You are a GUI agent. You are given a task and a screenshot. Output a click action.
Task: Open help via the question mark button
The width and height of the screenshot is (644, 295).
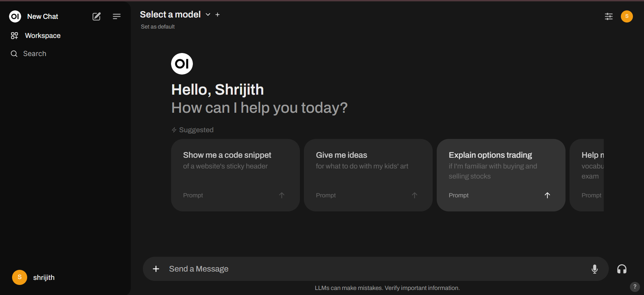pyautogui.click(x=635, y=287)
